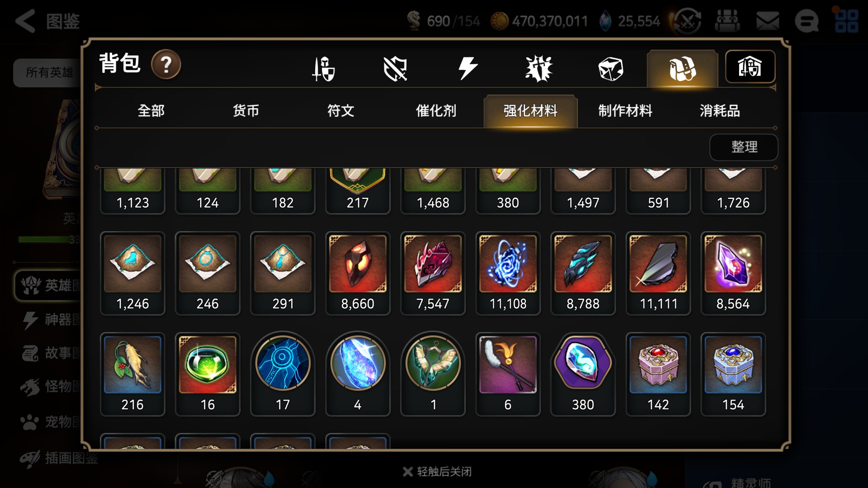Open the chat bubble icon

[807, 21]
